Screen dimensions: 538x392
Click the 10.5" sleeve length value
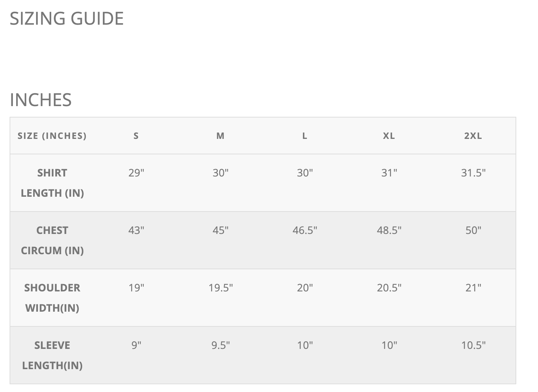click(474, 345)
